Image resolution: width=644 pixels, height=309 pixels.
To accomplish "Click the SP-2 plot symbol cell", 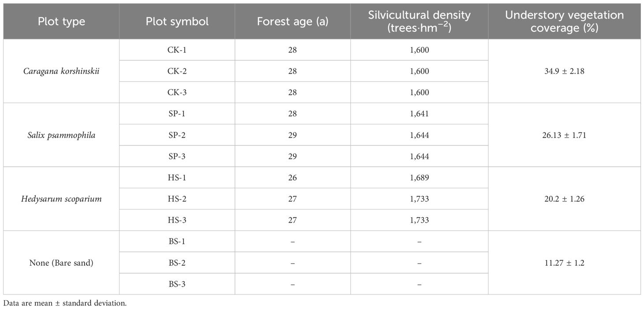I will pyautogui.click(x=177, y=135).
